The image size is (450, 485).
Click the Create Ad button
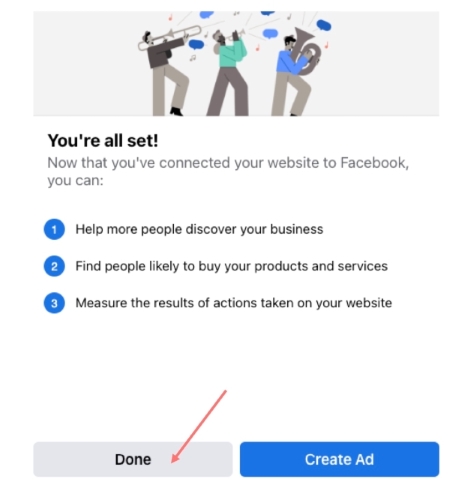[339, 459]
